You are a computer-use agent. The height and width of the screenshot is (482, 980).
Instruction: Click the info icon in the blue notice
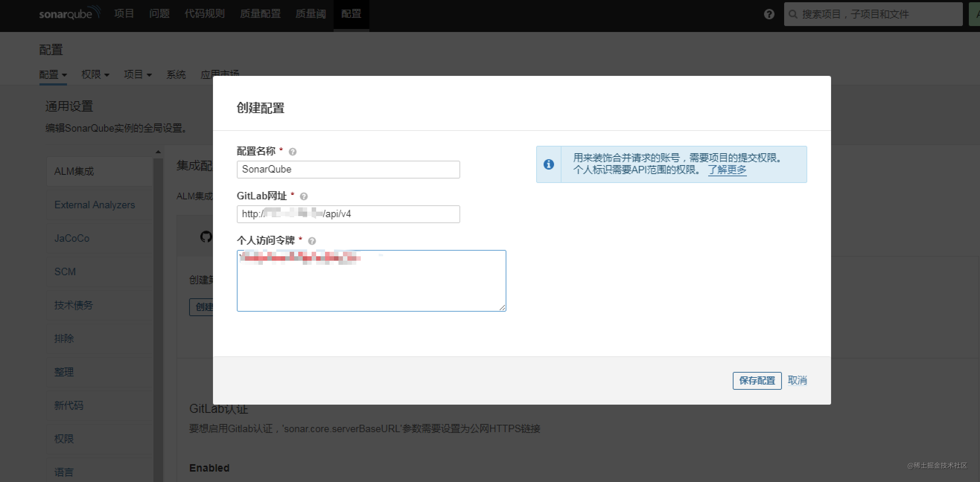pyautogui.click(x=548, y=164)
